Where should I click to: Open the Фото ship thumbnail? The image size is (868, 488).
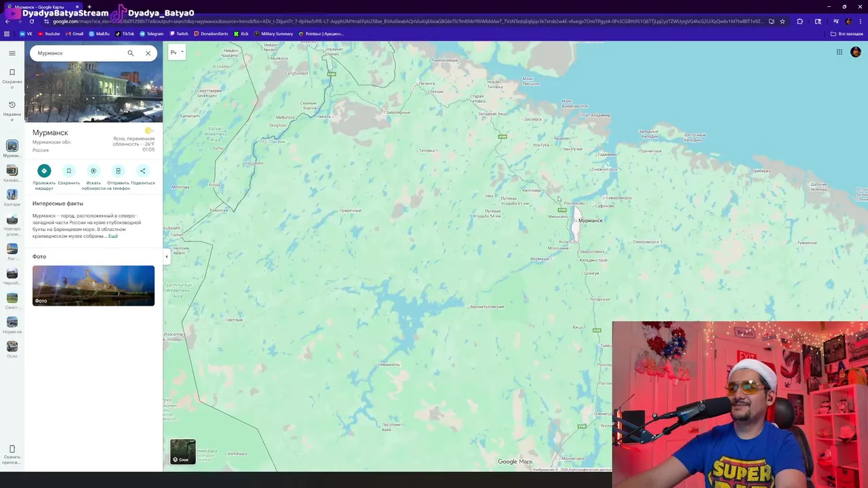click(94, 285)
